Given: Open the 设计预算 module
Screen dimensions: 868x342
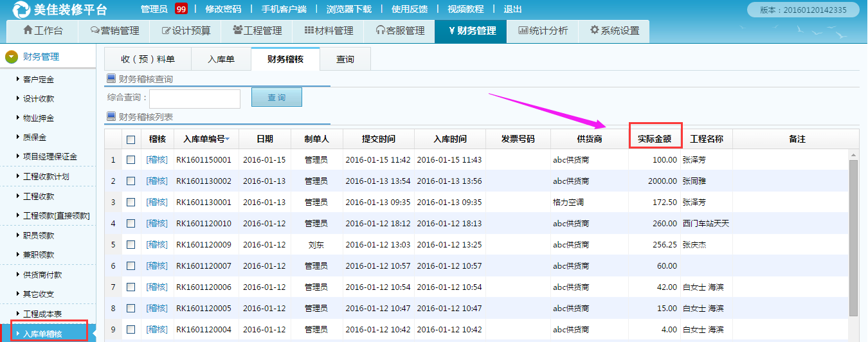Looking at the screenshot, I should pos(185,31).
